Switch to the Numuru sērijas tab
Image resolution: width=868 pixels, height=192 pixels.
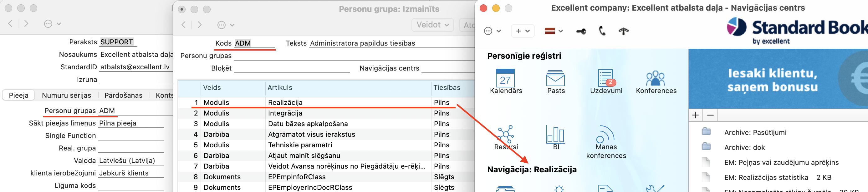[x=66, y=95]
